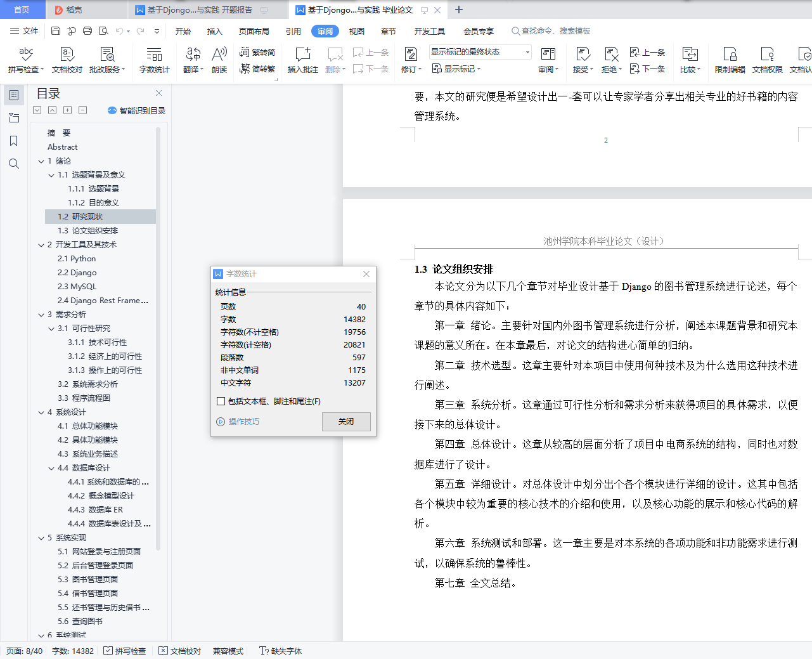Insert a comment with 插入批注
The height and width of the screenshot is (659, 812).
(303, 60)
